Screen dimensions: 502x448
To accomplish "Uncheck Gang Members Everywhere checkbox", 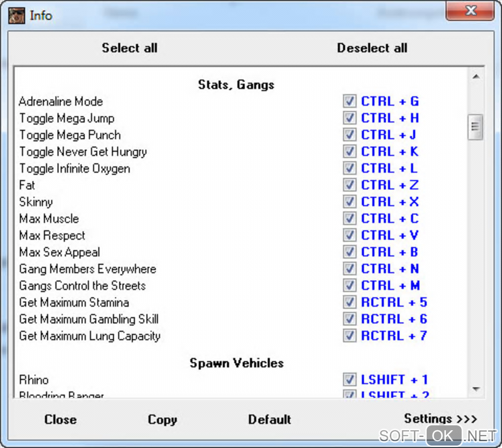I will pyautogui.click(x=349, y=269).
